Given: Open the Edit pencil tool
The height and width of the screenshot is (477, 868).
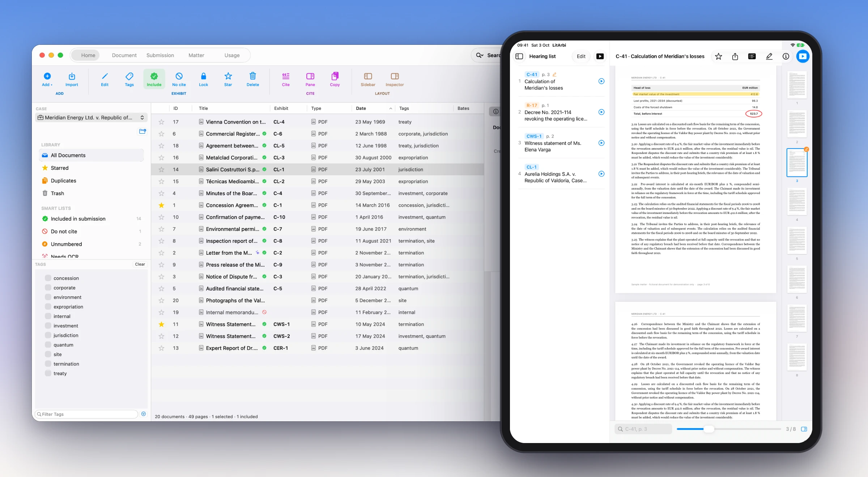Looking at the screenshot, I should pyautogui.click(x=105, y=79).
